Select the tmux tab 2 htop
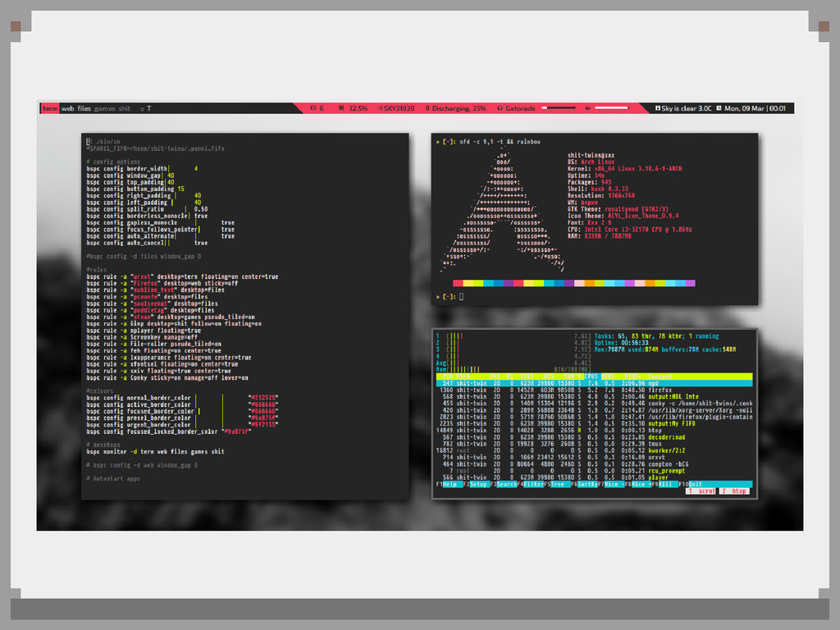Screen dimensions: 840x630 click(x=734, y=491)
